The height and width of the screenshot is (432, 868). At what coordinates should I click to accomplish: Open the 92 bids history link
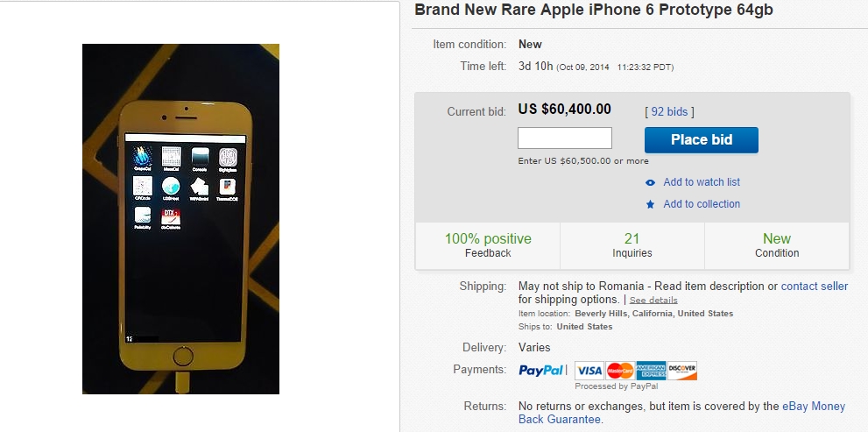coord(669,112)
